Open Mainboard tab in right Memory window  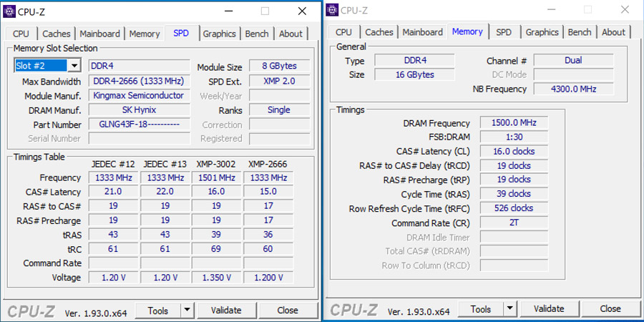[423, 32]
